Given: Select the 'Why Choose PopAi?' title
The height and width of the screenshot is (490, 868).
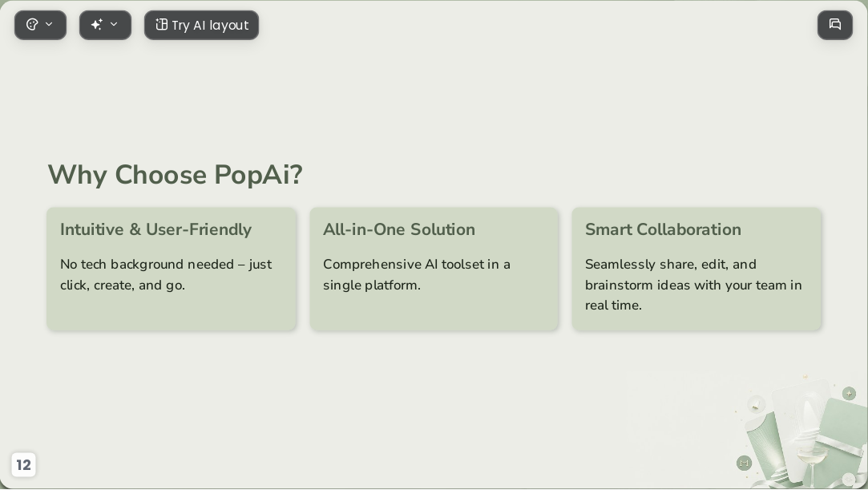Looking at the screenshot, I should pyautogui.click(x=175, y=175).
